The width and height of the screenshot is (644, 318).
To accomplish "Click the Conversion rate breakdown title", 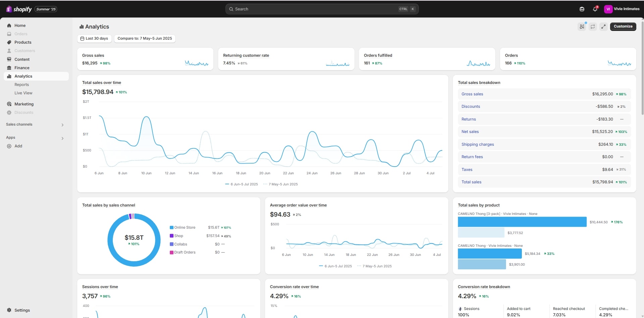I will [484, 287].
